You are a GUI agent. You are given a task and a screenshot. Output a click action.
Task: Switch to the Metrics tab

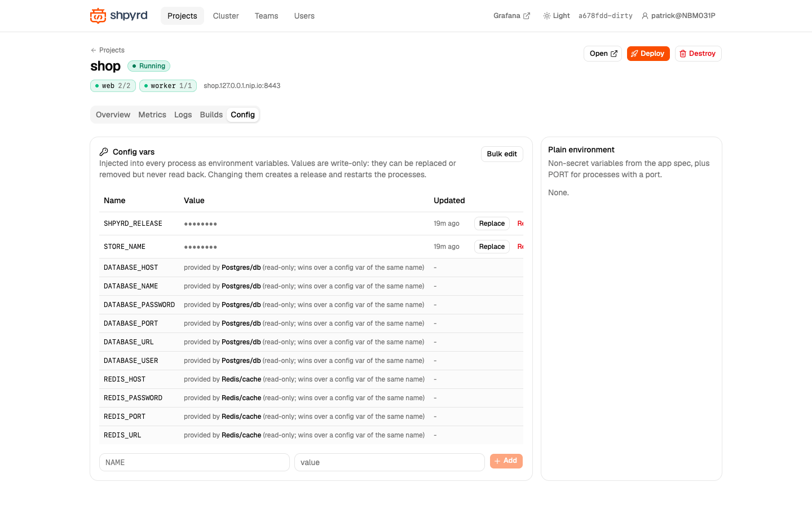click(152, 115)
